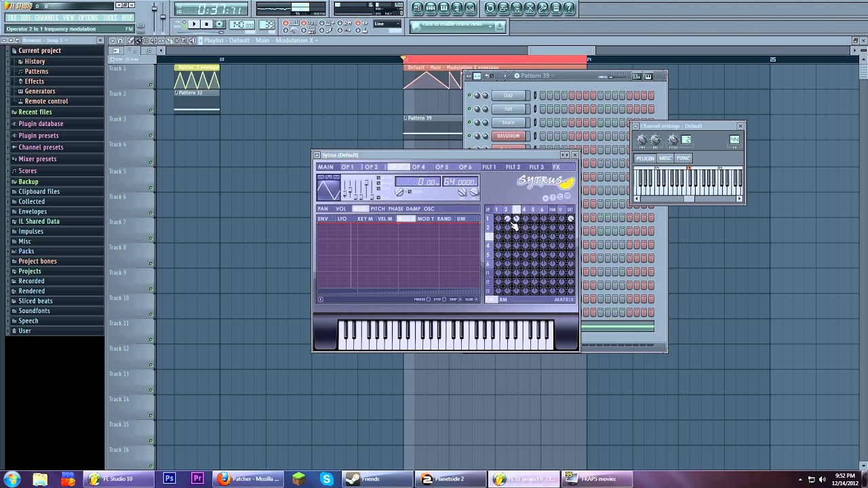Stop playback with the Stop button
Screen dimensions: 868x488
click(207, 24)
